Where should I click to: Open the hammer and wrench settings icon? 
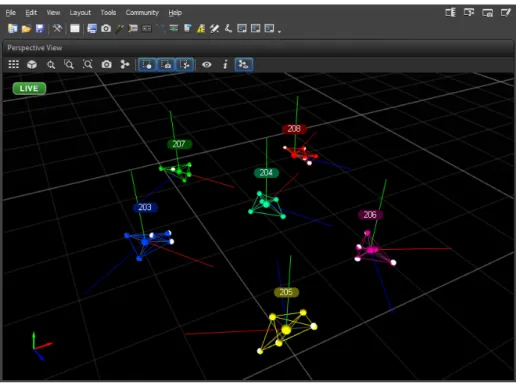(x=57, y=29)
